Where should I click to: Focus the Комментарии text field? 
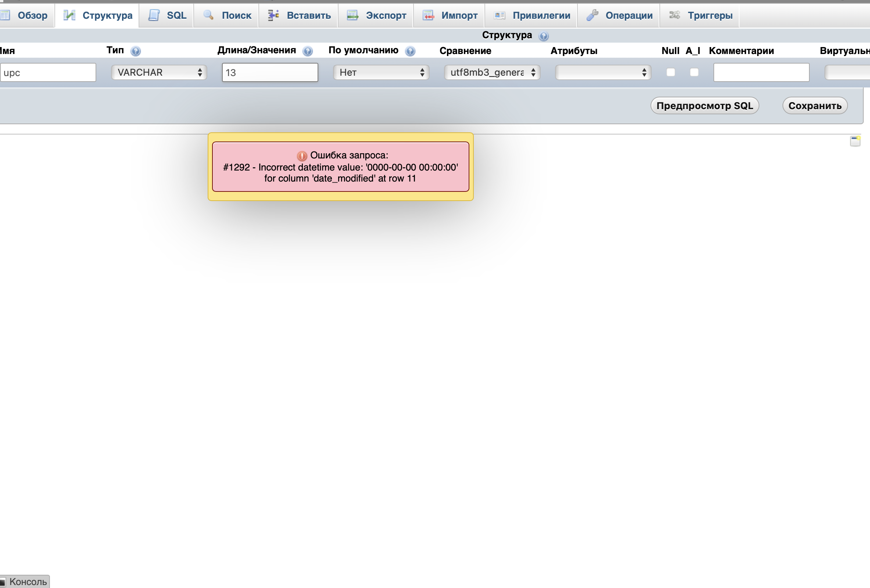pyautogui.click(x=761, y=72)
